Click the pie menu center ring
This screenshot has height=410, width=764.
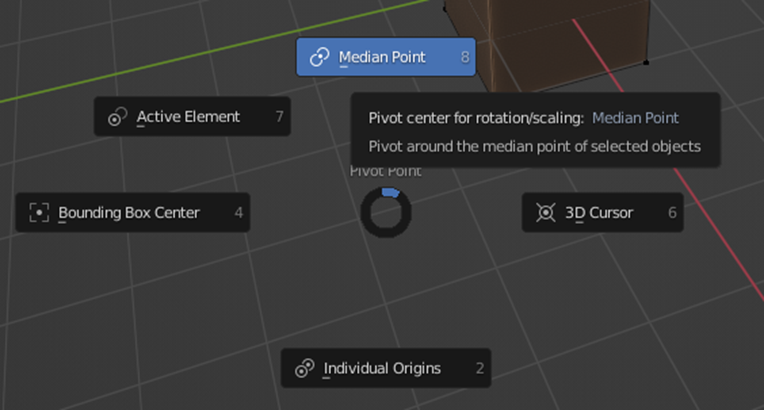tap(386, 213)
